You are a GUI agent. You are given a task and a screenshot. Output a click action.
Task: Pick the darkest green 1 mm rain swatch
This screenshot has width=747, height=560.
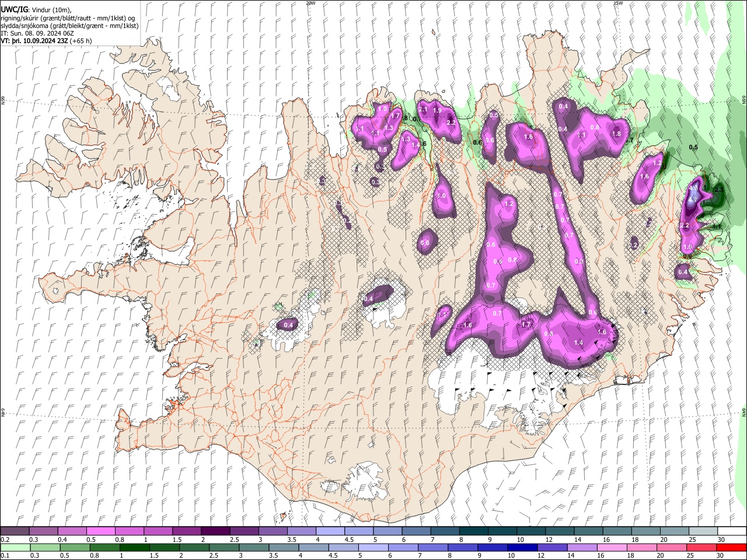point(134,548)
